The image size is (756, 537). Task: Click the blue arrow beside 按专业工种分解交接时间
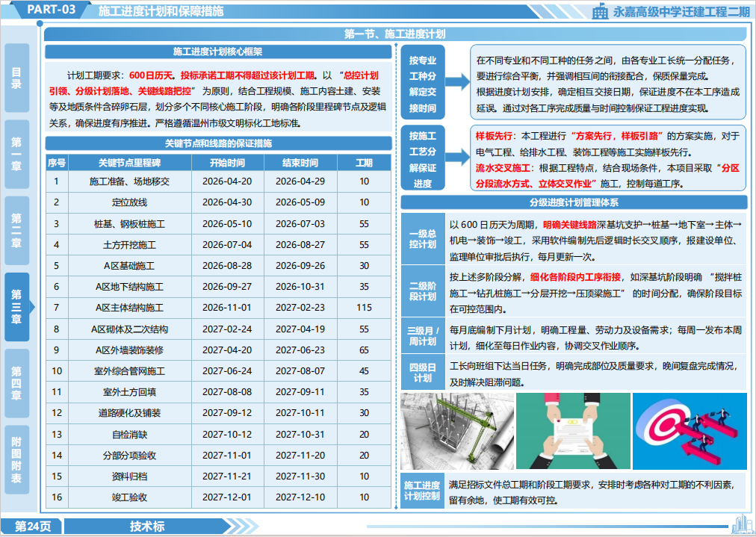point(457,81)
